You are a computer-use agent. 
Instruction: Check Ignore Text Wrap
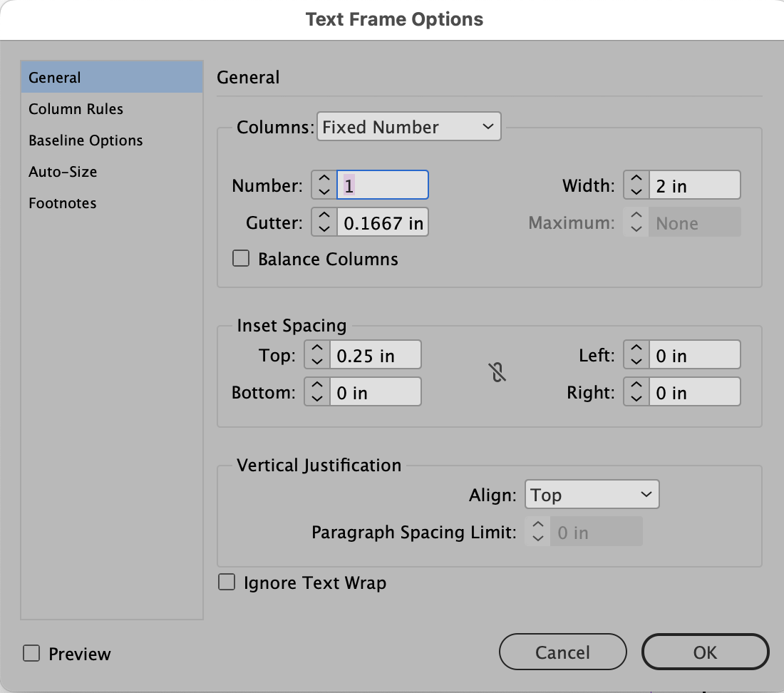pos(226,582)
